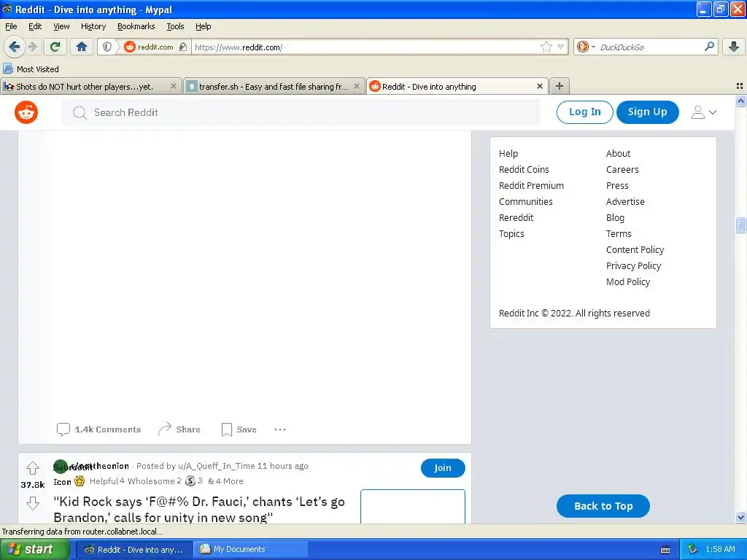Open the Reddit Premium link
747x560 pixels.
click(531, 185)
